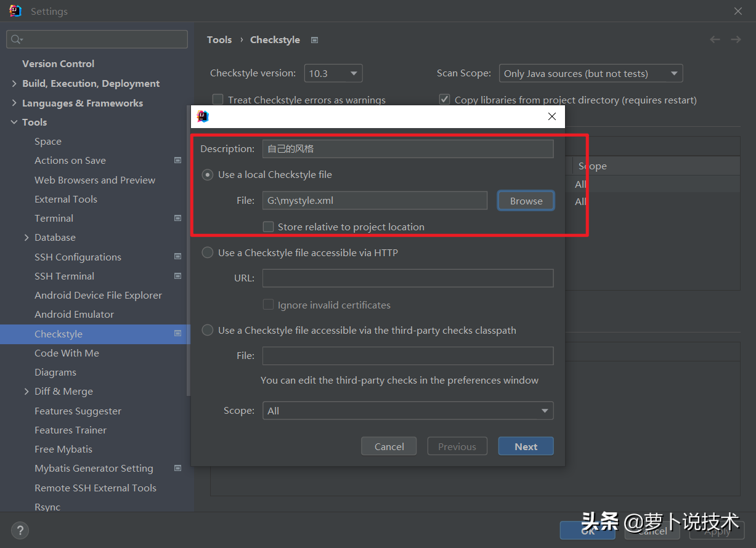
Task: Toggle Ignore invalid certificates checkbox
Action: 268,305
